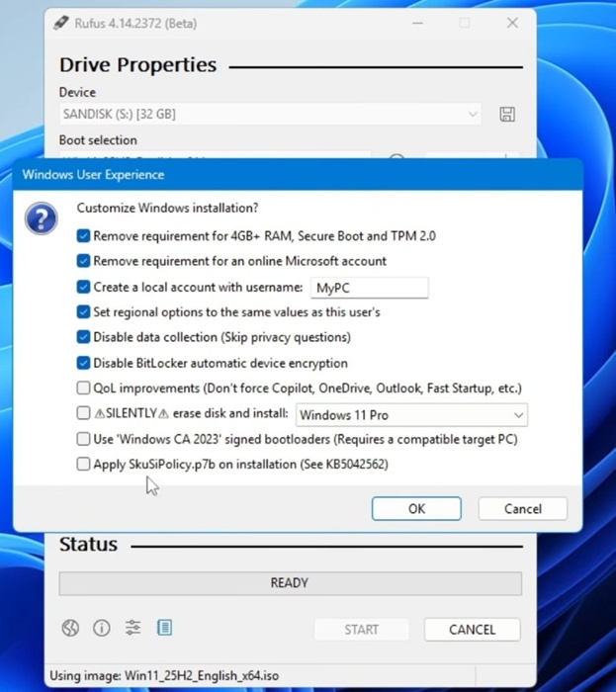Close the Rufus window
The image size is (616, 692).
[512, 23]
